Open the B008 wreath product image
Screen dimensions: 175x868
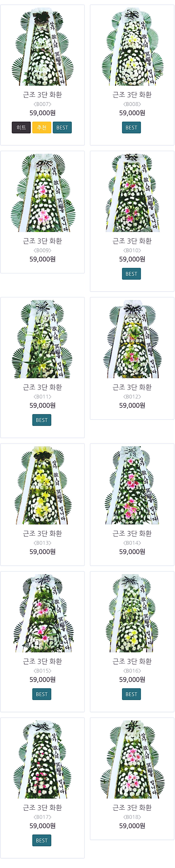click(132, 47)
